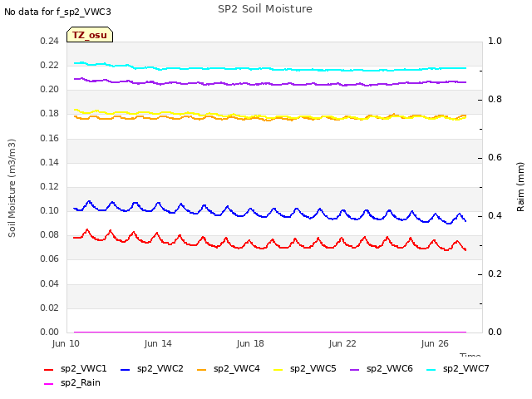
Task: Click the Raim (mm) right axis label
Action: 520,187
